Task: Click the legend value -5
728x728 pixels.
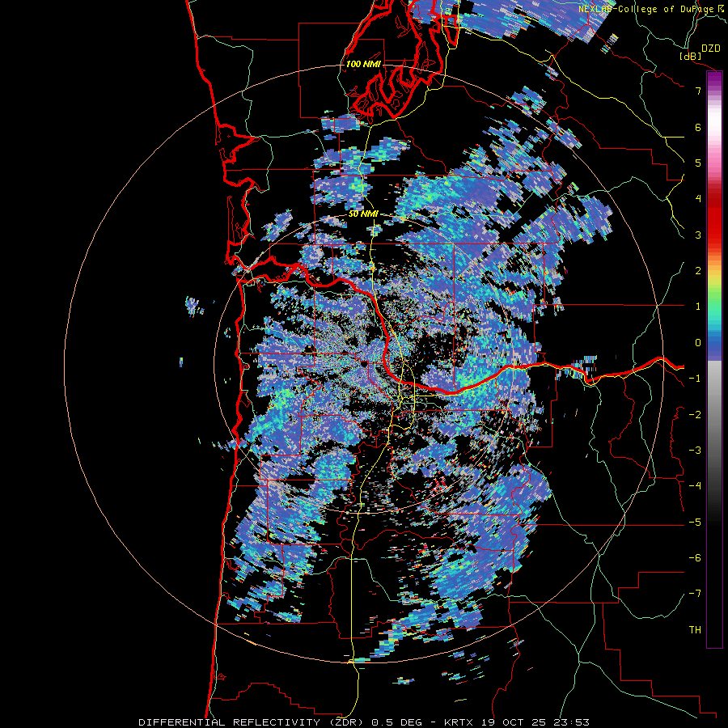Action: [695, 523]
